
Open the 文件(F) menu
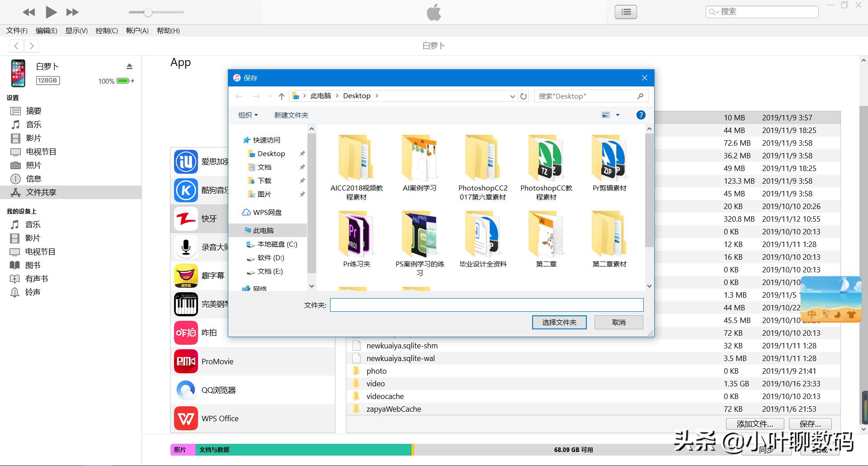(x=17, y=31)
